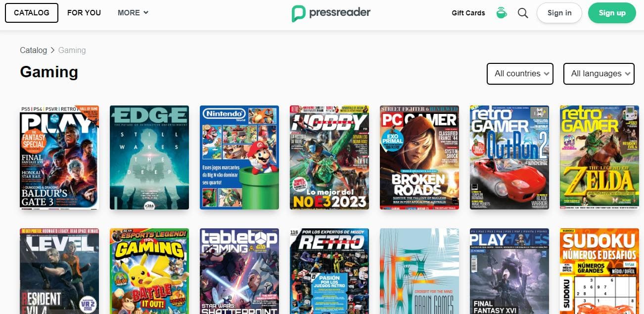This screenshot has width=644, height=314.
Task: Click the green coffee cup icon
Action: [x=502, y=13]
